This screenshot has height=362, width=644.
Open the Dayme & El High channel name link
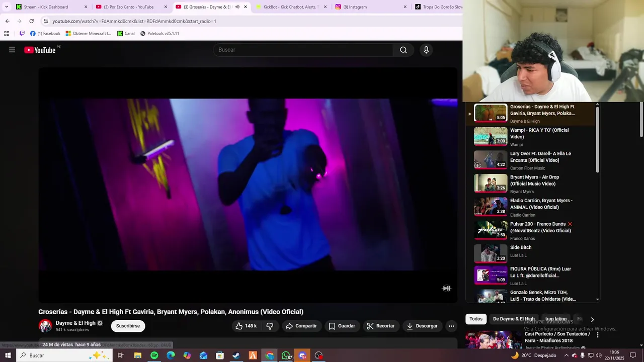click(x=75, y=323)
